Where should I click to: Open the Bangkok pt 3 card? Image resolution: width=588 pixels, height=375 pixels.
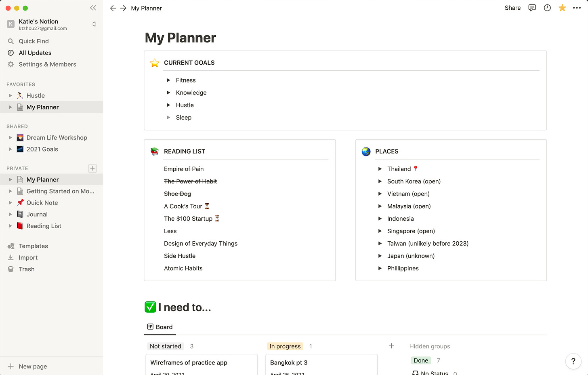pos(321,365)
